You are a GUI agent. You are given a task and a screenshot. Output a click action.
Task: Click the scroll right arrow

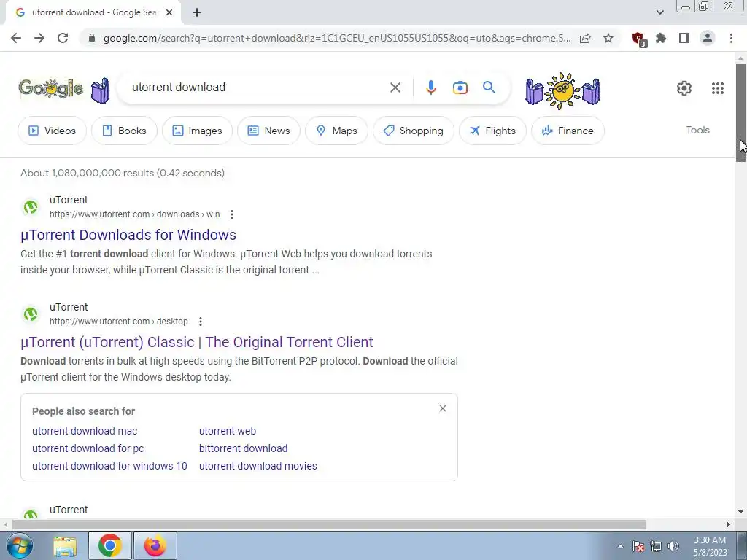[729, 524]
